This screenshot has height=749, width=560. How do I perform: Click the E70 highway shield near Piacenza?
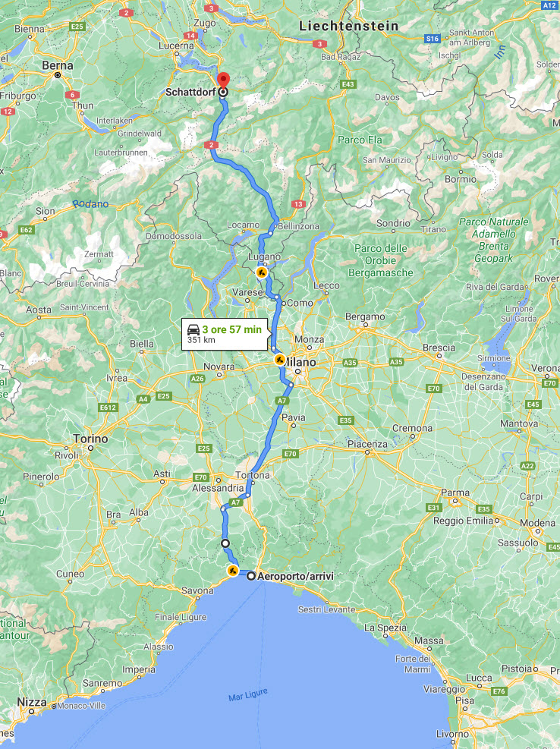[x=290, y=454]
